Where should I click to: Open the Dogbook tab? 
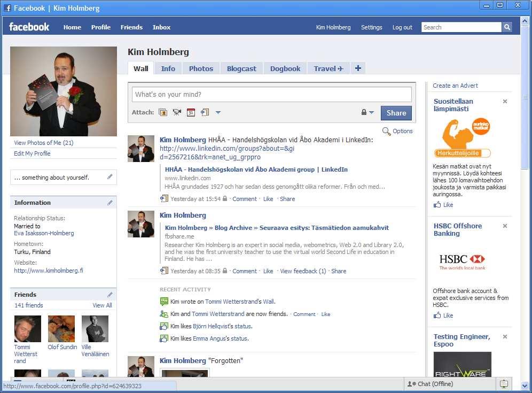coord(285,68)
